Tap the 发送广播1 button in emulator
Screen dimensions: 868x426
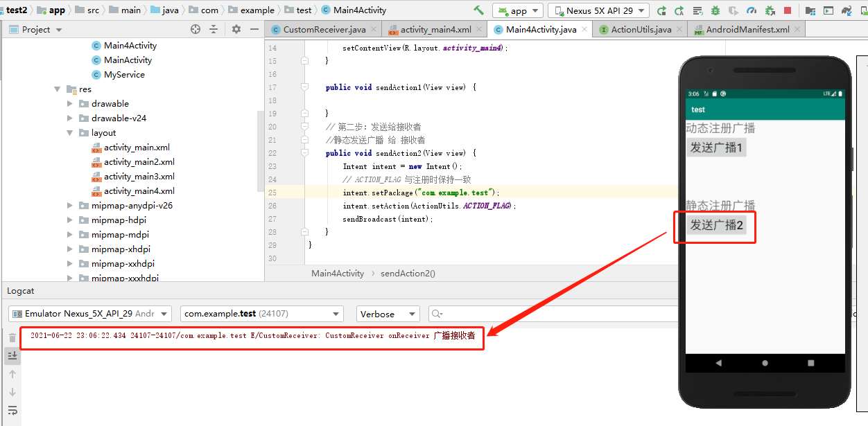pyautogui.click(x=716, y=148)
